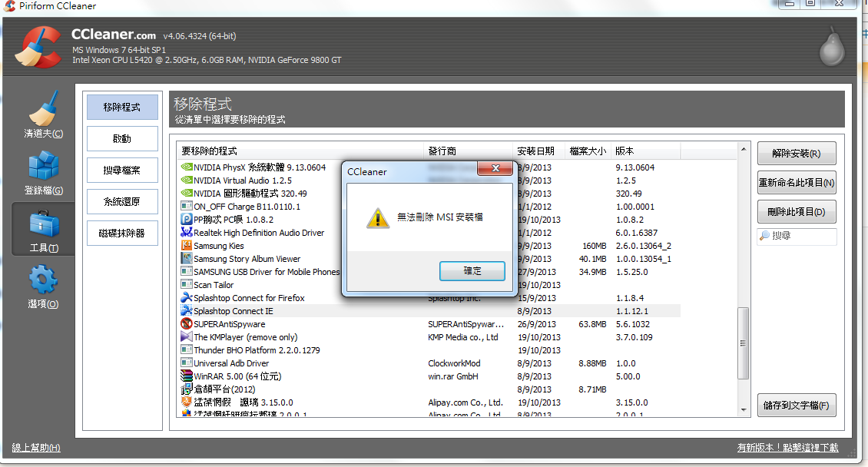Click the magnifier icon in the search box
The image size is (868, 467).
click(764, 236)
